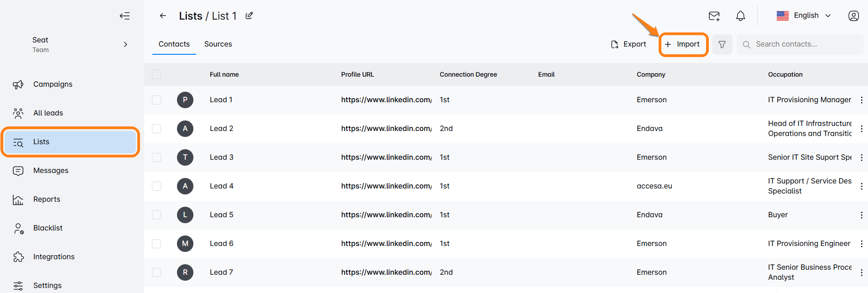Edit the List 1 name with pencil icon
868x293 pixels.
tap(249, 16)
